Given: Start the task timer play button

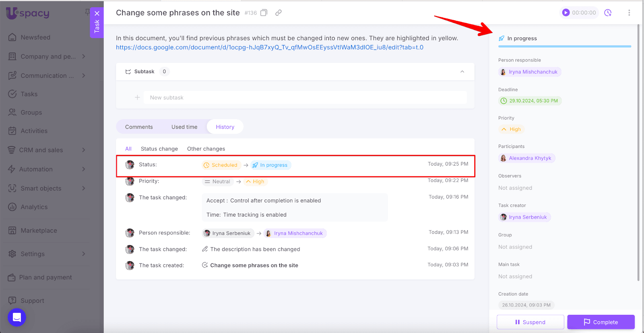Looking at the screenshot, I should tap(566, 13).
